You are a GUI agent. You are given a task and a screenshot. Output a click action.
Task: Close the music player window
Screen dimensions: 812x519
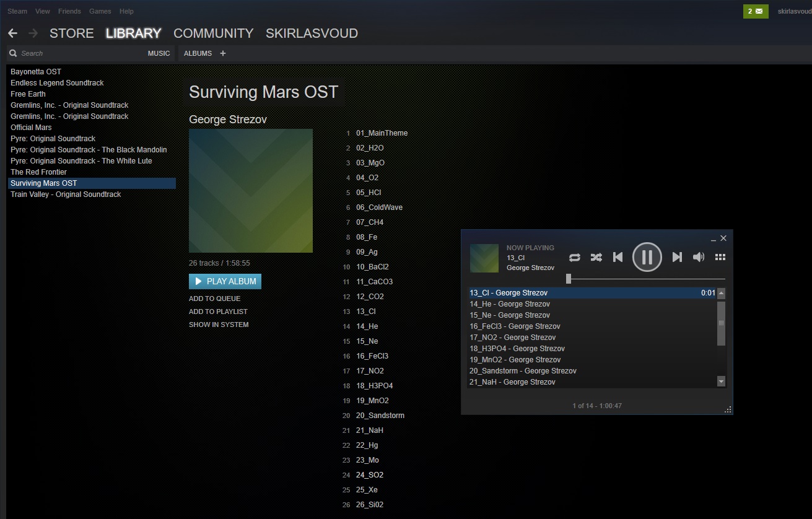point(723,238)
